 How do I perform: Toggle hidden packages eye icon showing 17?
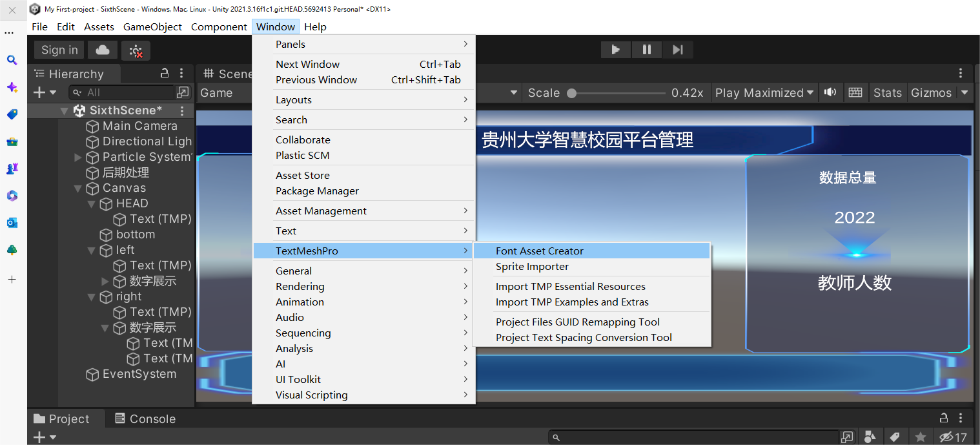953,437
